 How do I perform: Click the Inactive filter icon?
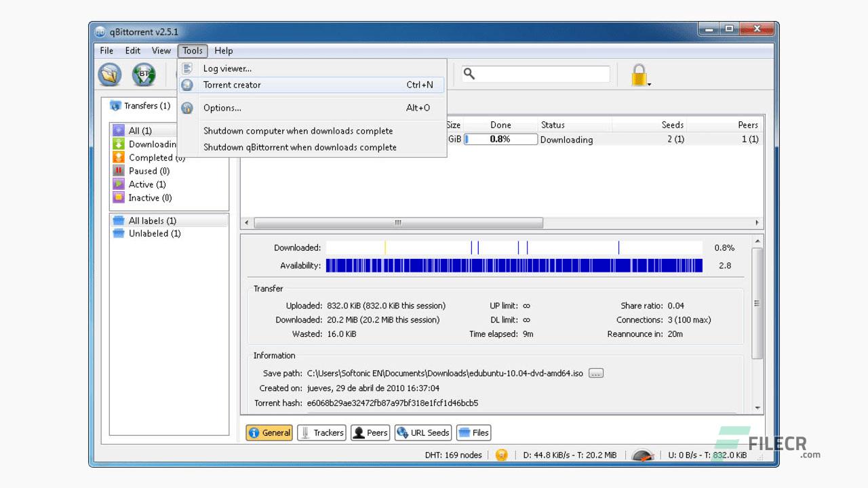click(x=119, y=198)
